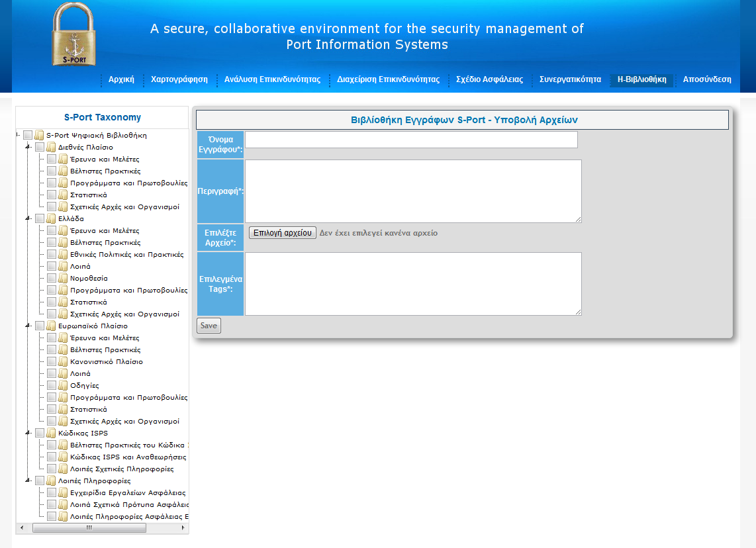Click folder icon beside Εγχειρίδια Εργαλείων Ασφάλειας

(63, 492)
